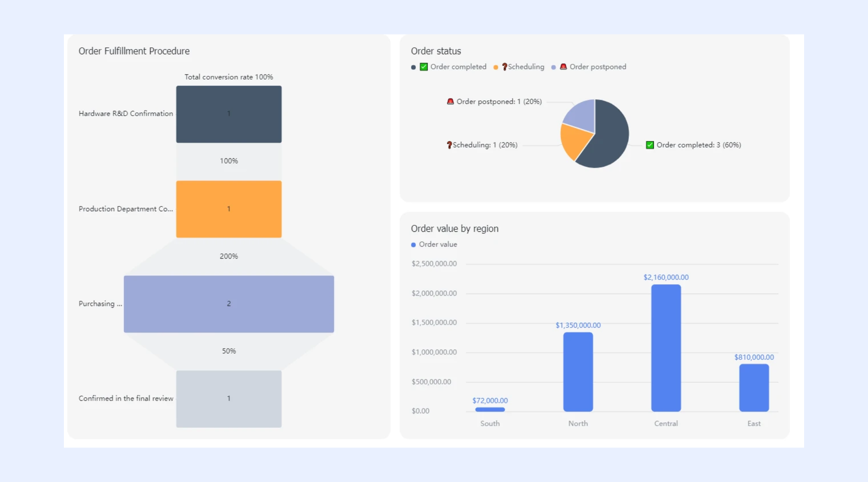Select the East bar in the region chart
The height and width of the screenshot is (482, 868).
(x=754, y=388)
